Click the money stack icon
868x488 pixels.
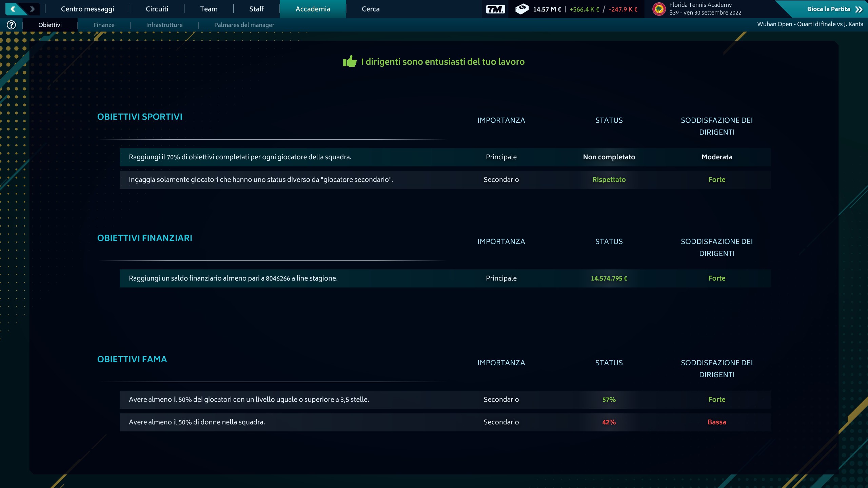coord(522,9)
